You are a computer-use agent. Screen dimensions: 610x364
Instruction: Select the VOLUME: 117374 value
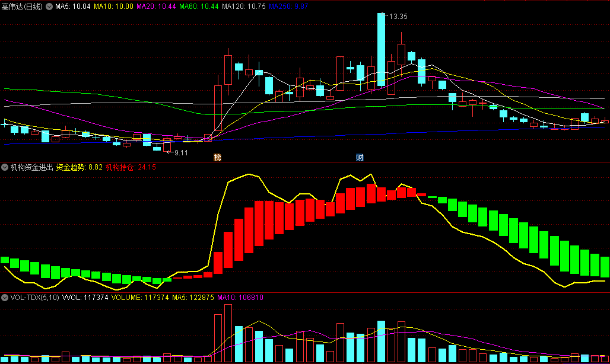pos(140,298)
